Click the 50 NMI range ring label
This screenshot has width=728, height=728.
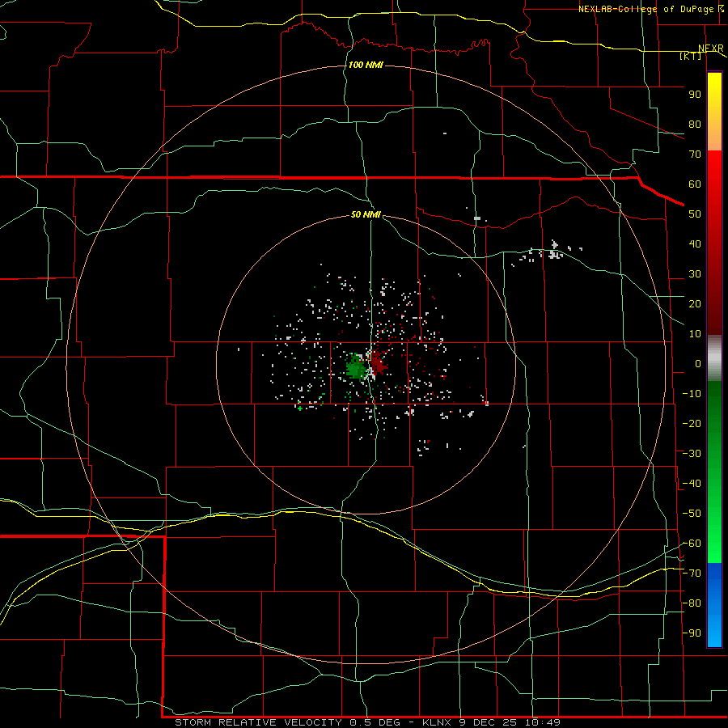pos(366,214)
